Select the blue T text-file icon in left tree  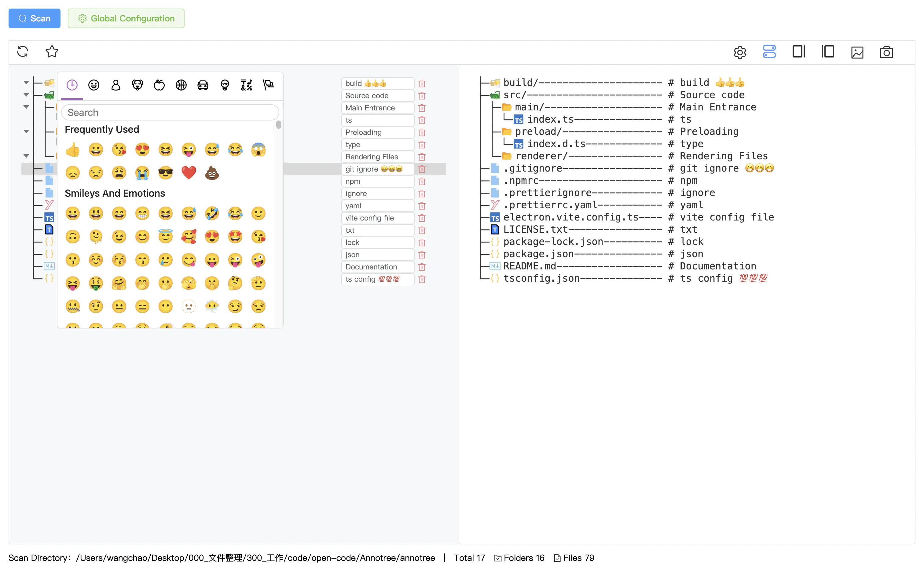click(x=49, y=229)
